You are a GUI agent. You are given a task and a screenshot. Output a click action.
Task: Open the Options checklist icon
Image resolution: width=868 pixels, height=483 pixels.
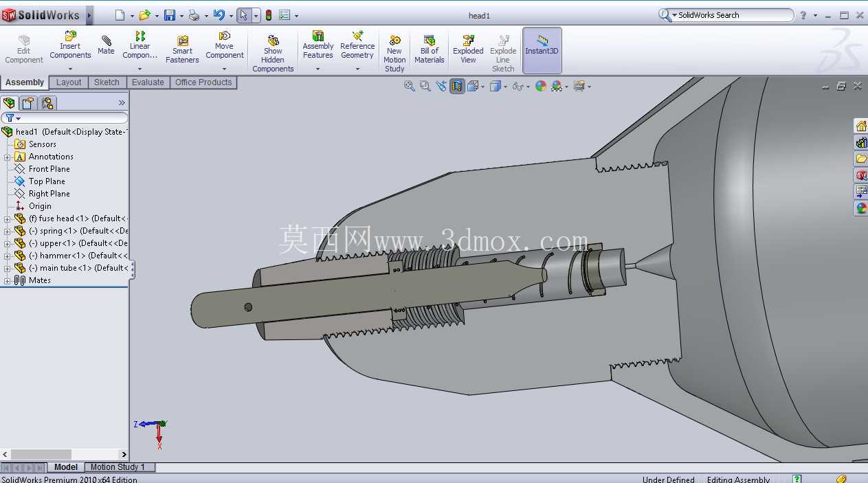click(x=285, y=15)
